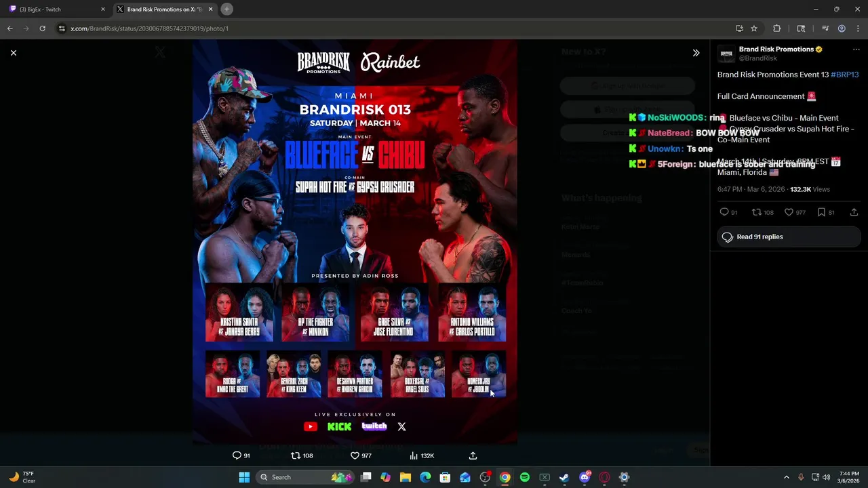The width and height of the screenshot is (868, 488).
Task: Open media controls toolbar icon
Action: pyautogui.click(x=825, y=28)
